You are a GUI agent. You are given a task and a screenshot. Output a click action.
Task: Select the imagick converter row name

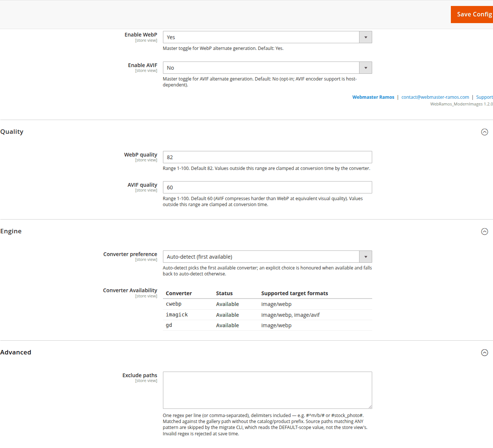[x=177, y=315]
